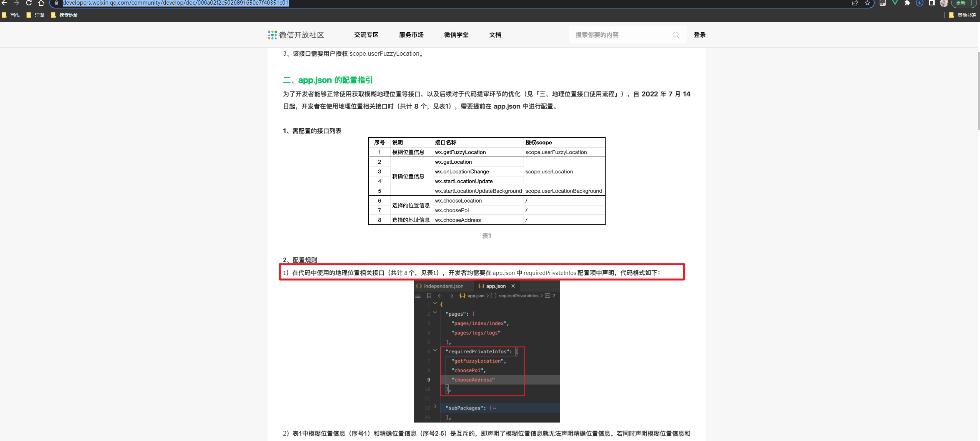Collapse the requiredPrivateInfos code fold chevron
The width and height of the screenshot is (980, 441).
point(435,351)
